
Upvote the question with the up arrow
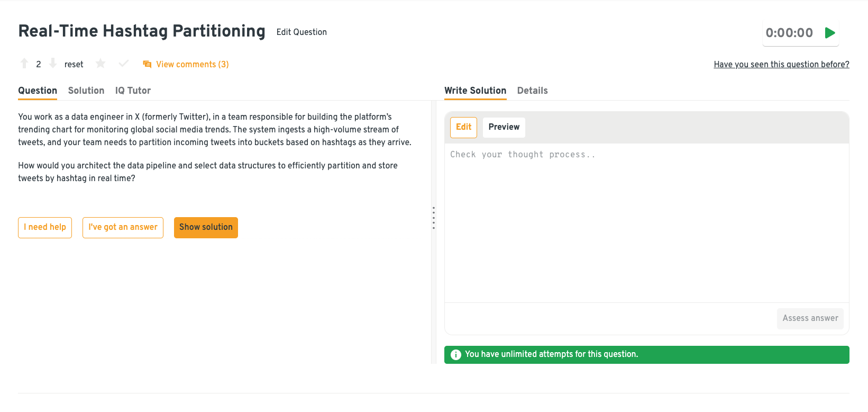(24, 64)
